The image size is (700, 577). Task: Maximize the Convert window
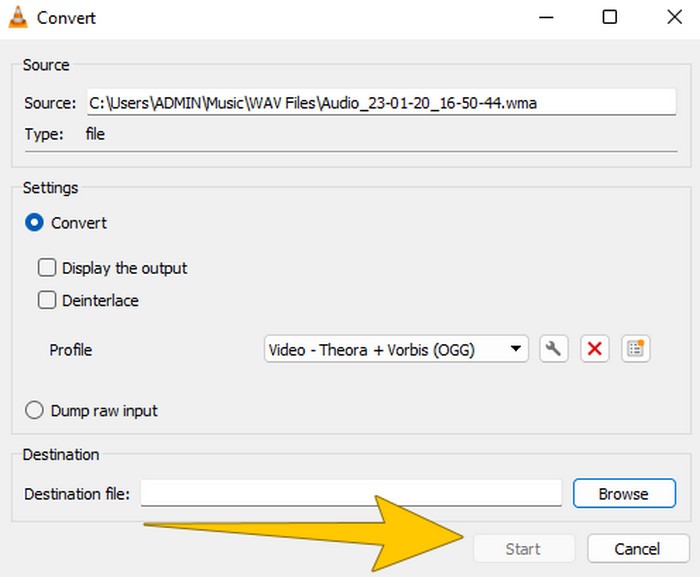click(x=610, y=17)
